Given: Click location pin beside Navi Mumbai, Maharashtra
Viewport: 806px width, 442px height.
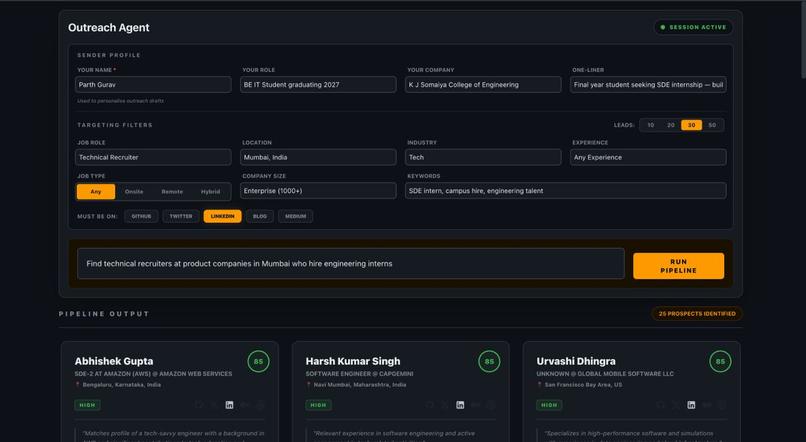Looking at the screenshot, I should coord(308,384).
